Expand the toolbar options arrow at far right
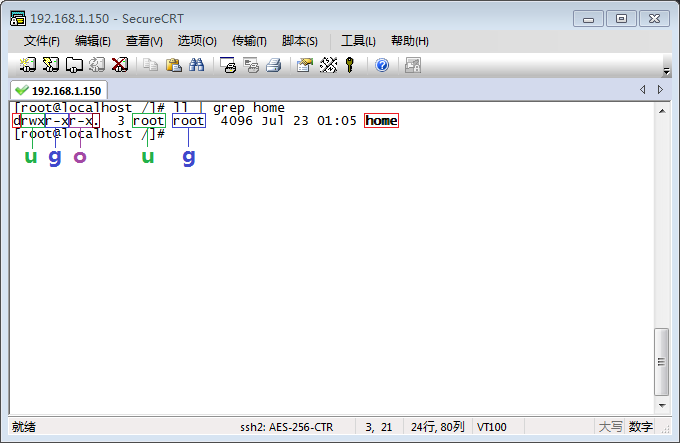This screenshot has height=443, width=680. pyautogui.click(x=667, y=72)
